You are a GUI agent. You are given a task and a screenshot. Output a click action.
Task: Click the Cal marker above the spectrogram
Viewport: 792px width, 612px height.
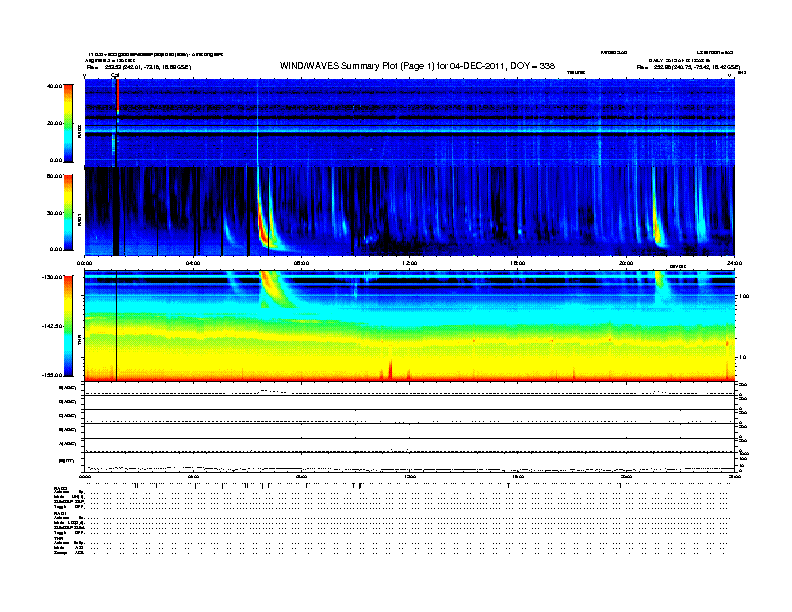pos(115,75)
